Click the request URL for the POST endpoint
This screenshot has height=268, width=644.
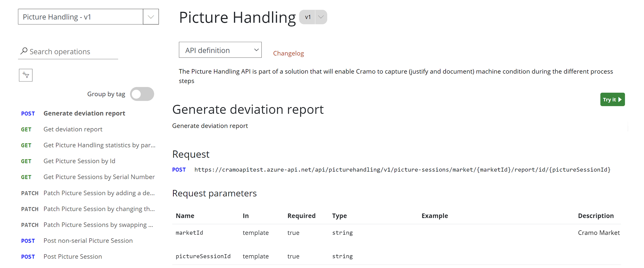(402, 170)
